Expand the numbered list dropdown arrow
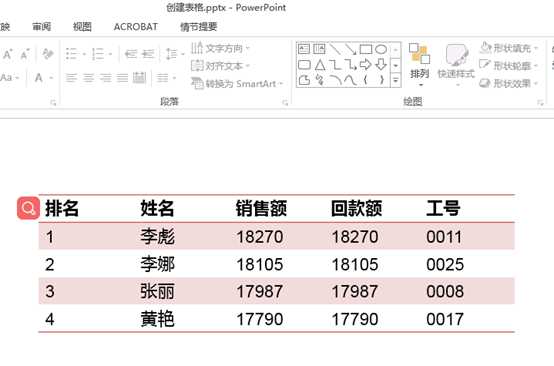Viewport: 554px width, 366px height. coord(110,54)
